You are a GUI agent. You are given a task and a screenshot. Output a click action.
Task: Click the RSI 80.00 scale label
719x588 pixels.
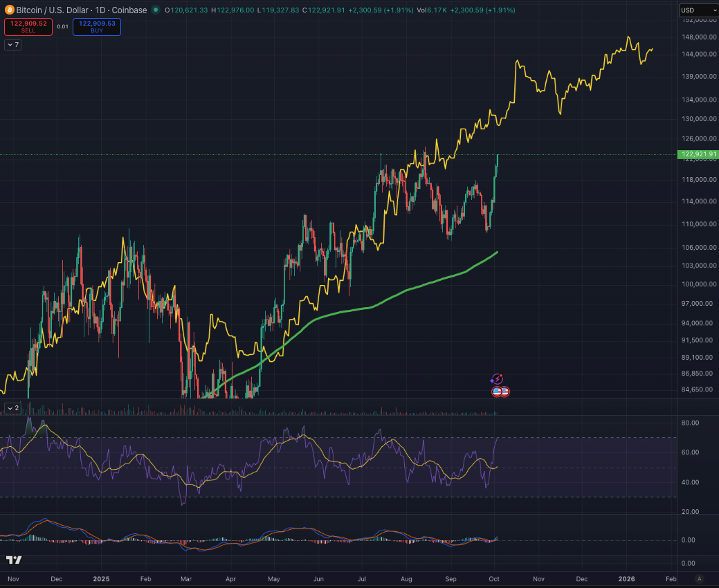(x=690, y=423)
